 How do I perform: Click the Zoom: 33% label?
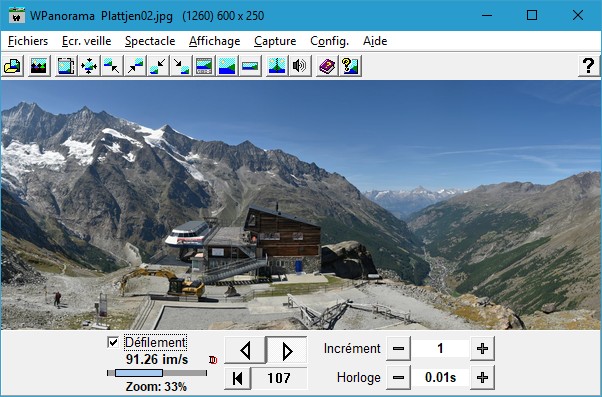tap(156, 387)
